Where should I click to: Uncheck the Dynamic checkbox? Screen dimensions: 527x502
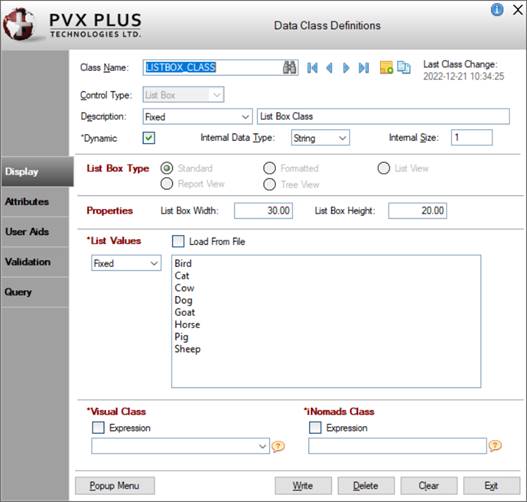[x=149, y=138]
